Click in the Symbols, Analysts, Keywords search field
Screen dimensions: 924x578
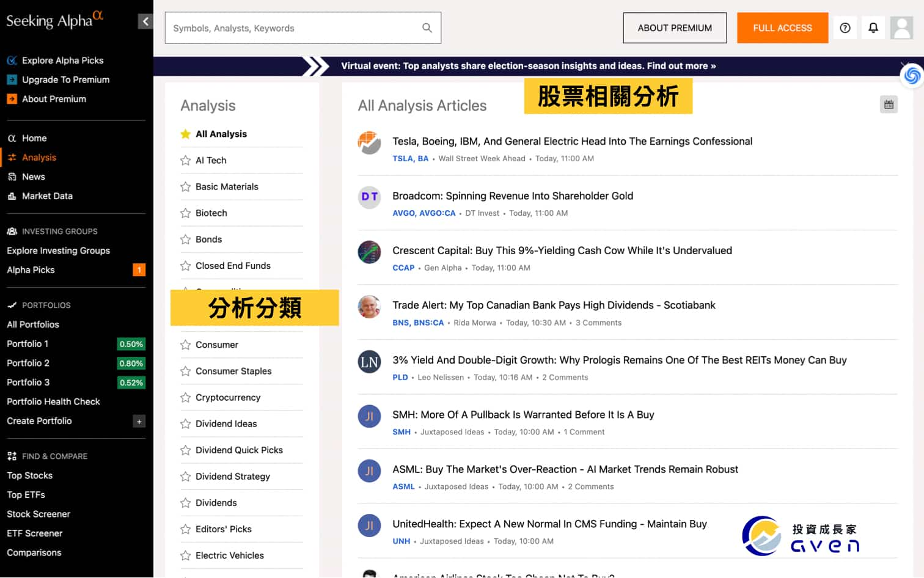click(302, 27)
